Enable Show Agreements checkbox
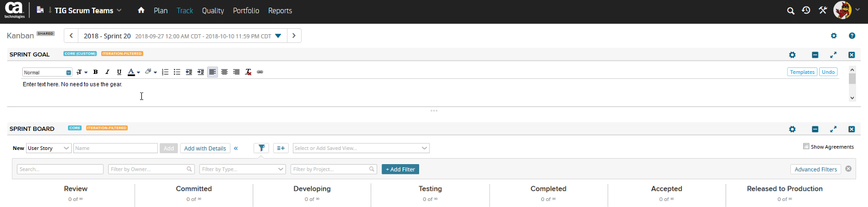 pos(807,146)
